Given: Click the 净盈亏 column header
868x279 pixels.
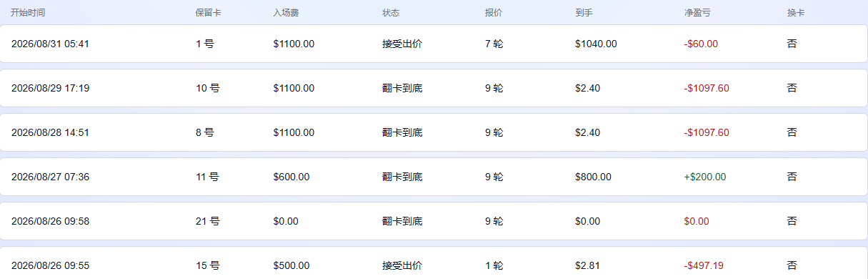Looking at the screenshot, I should [697, 13].
